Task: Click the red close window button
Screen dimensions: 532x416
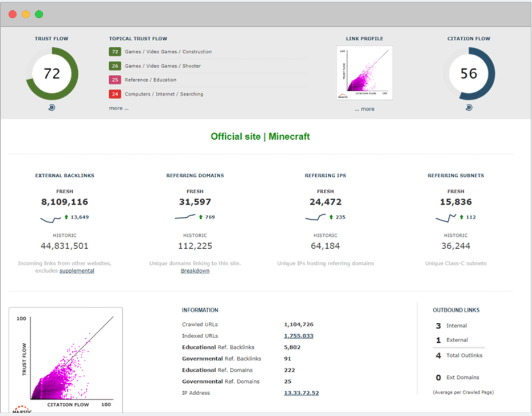Action: tap(13, 14)
